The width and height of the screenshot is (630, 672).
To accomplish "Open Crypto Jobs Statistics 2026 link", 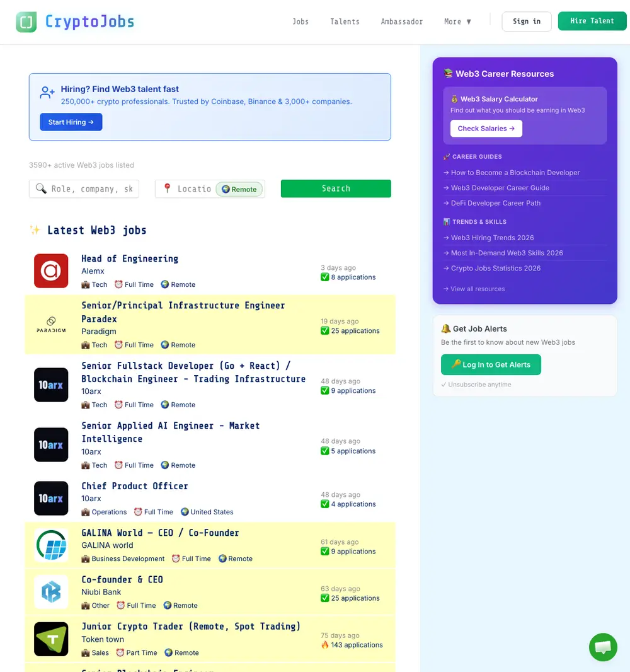I will (x=496, y=269).
